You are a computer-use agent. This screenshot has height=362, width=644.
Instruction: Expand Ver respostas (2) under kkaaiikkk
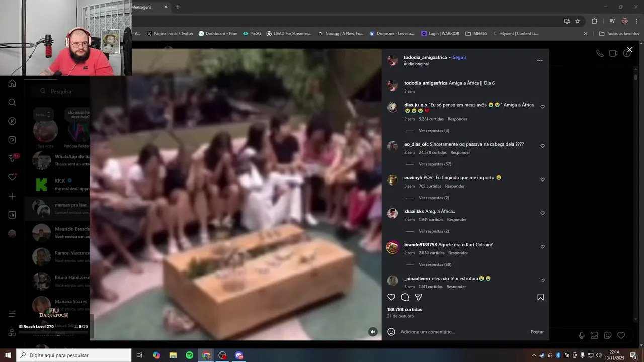point(434,231)
